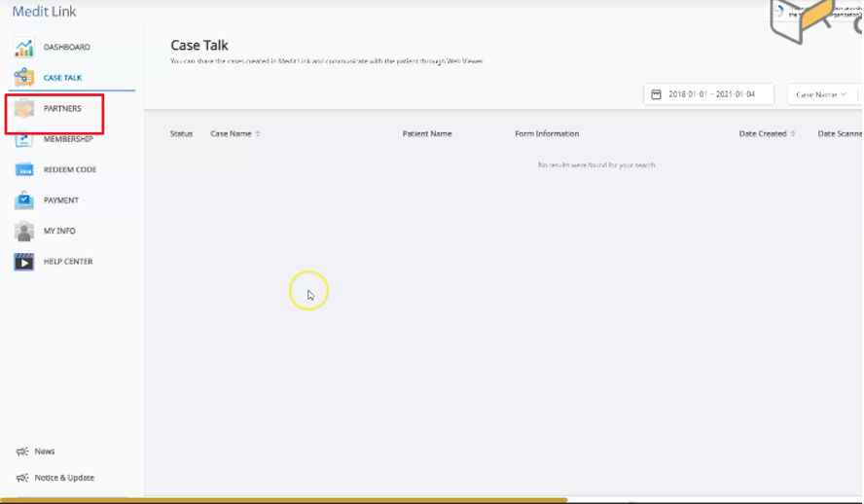Click the calendar icon in date filter

pyautogui.click(x=657, y=94)
